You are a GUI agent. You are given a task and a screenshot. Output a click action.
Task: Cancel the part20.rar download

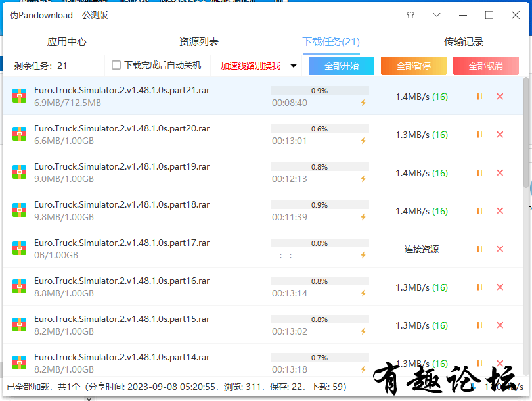click(x=499, y=135)
